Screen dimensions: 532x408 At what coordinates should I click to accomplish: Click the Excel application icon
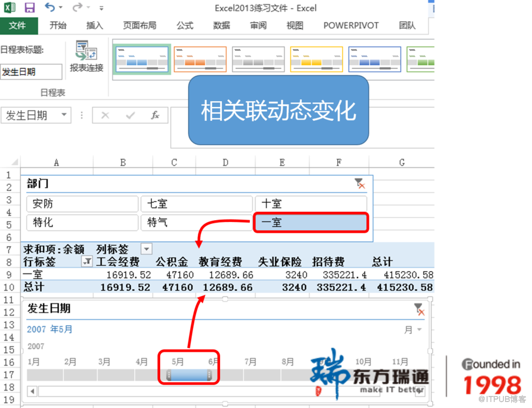tap(9, 7)
